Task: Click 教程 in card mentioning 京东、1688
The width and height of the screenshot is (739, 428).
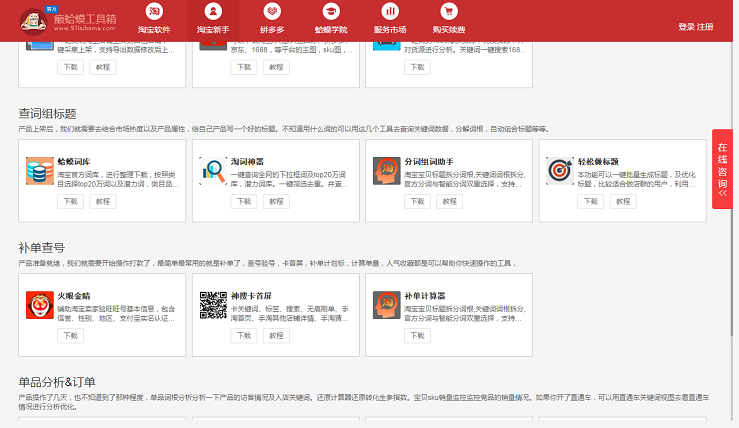Action: point(276,67)
